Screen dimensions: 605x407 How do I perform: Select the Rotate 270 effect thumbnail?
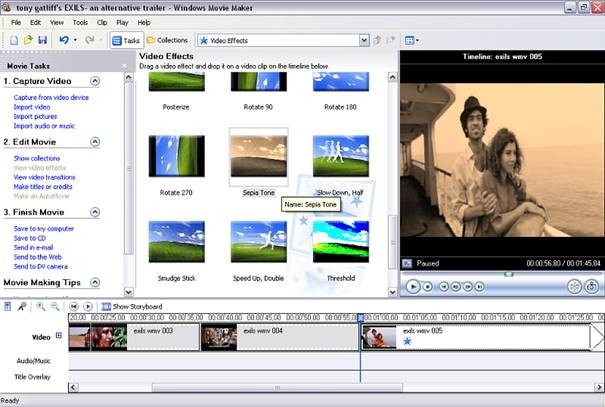[x=177, y=156]
